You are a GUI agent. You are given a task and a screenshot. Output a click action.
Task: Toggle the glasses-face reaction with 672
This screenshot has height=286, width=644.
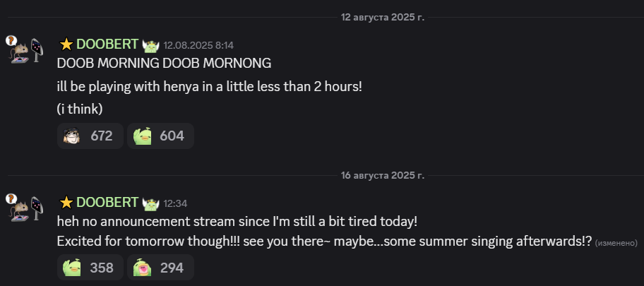coord(90,136)
